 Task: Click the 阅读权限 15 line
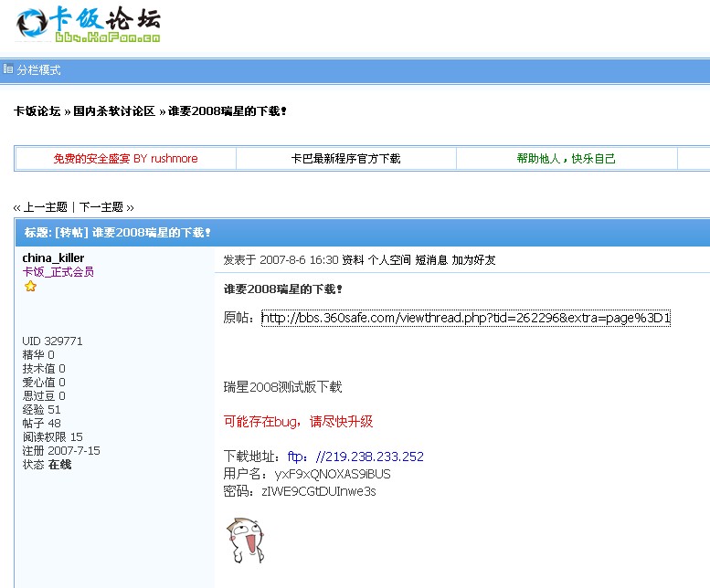pos(52,437)
